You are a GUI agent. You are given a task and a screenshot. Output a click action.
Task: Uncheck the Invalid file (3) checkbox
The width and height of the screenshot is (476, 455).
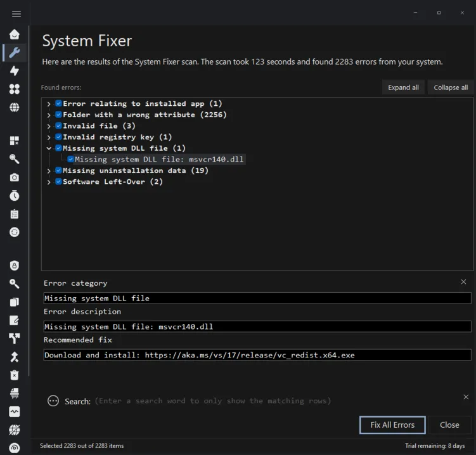click(58, 125)
